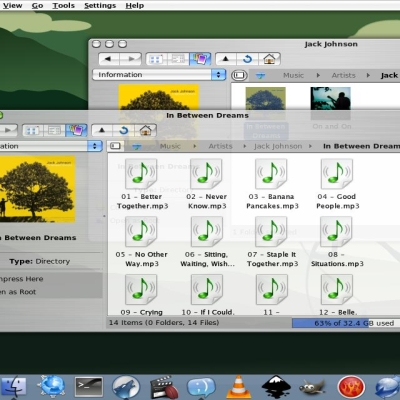Select 04 - Good People.mp3
Image resolution: width=400 pixels, height=400 pixels.
click(337, 184)
